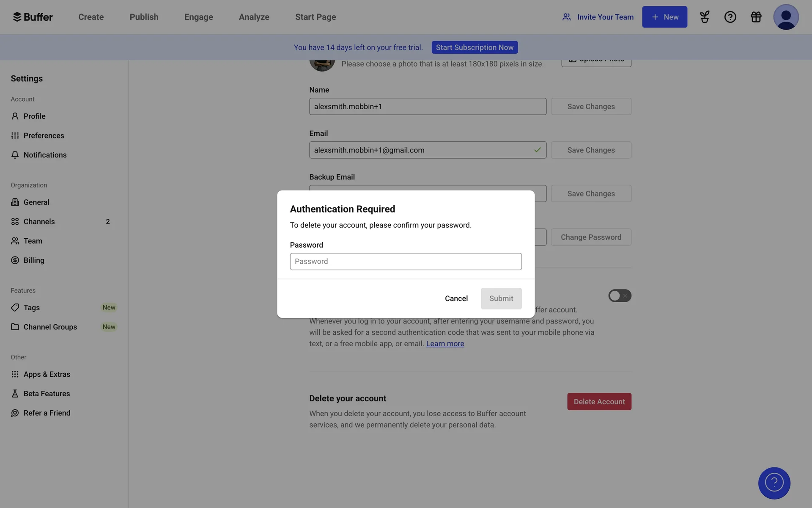Click the Learn more link
The image size is (812, 508).
445,344
